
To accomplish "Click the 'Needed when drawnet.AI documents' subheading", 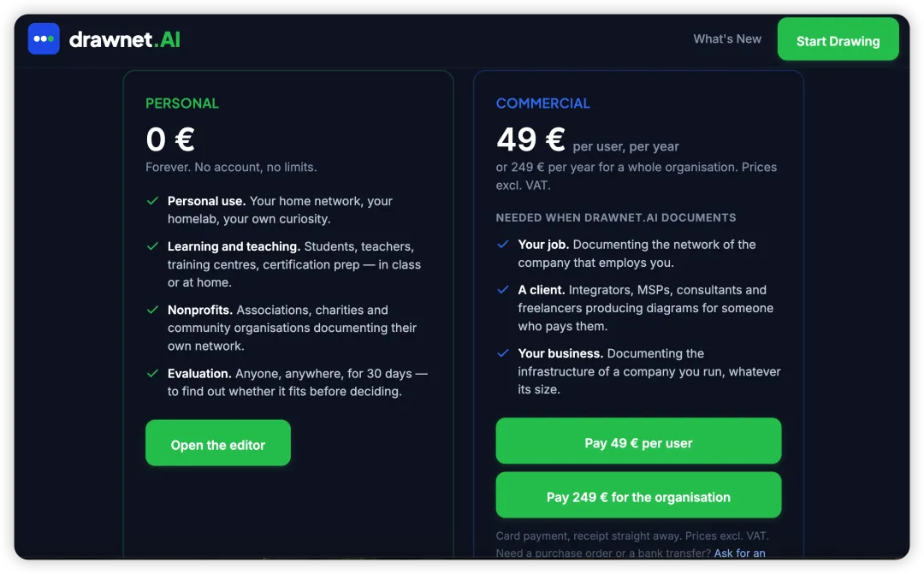I will click(616, 217).
